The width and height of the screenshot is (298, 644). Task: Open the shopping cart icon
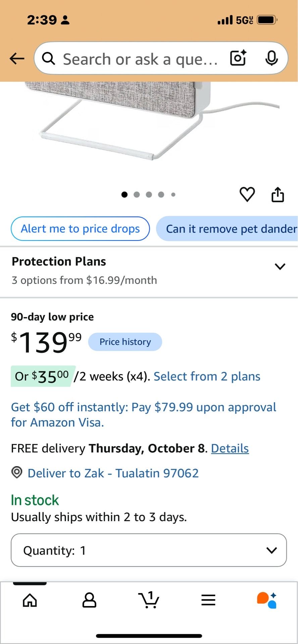coord(149,600)
